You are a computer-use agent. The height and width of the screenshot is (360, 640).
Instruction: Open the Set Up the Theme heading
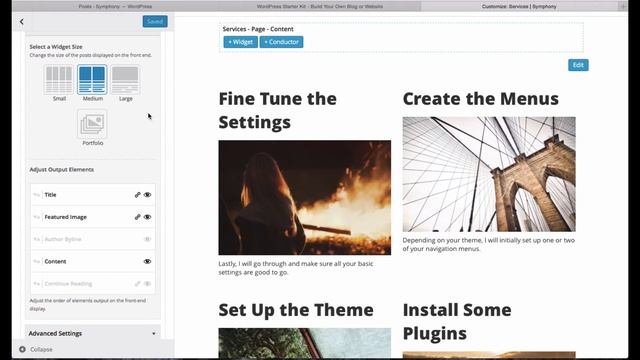click(296, 310)
